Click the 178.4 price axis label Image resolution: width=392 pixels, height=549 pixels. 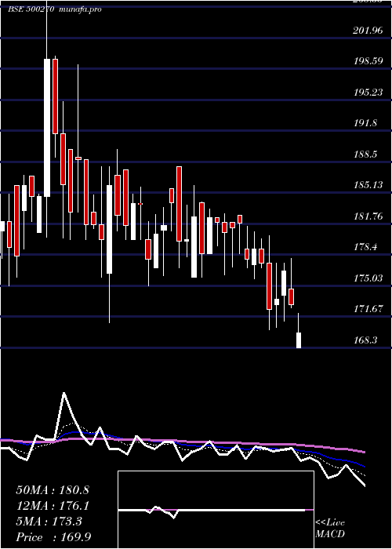click(x=365, y=247)
